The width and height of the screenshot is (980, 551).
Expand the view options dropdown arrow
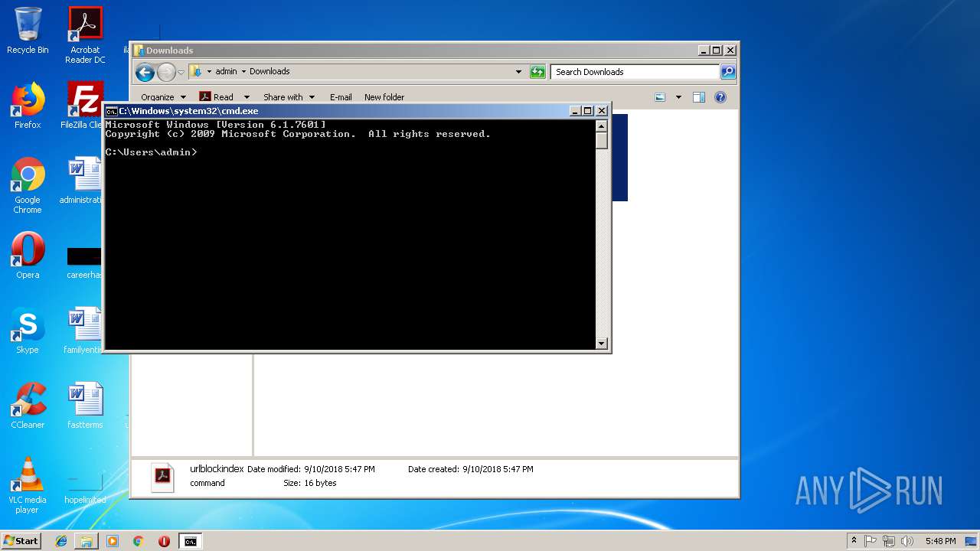(678, 97)
